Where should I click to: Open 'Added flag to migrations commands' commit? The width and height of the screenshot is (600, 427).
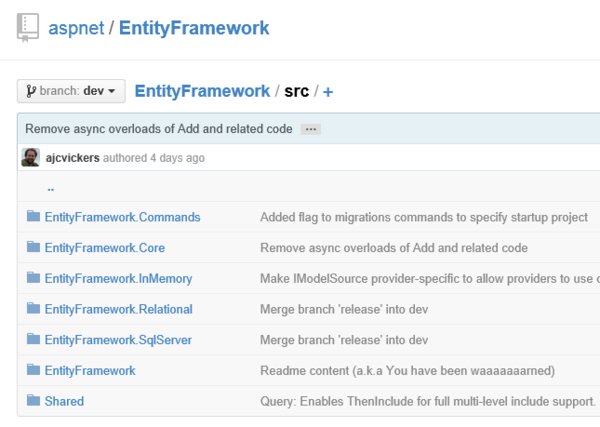pyautogui.click(x=424, y=217)
